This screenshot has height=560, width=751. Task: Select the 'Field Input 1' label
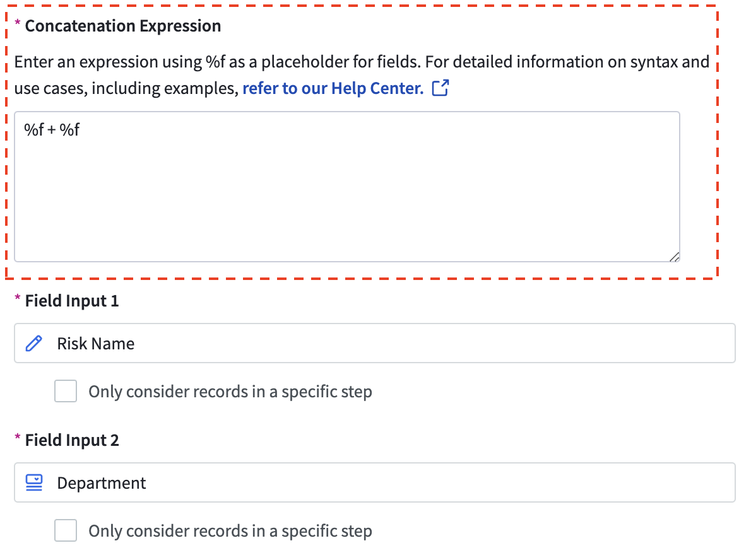click(71, 301)
